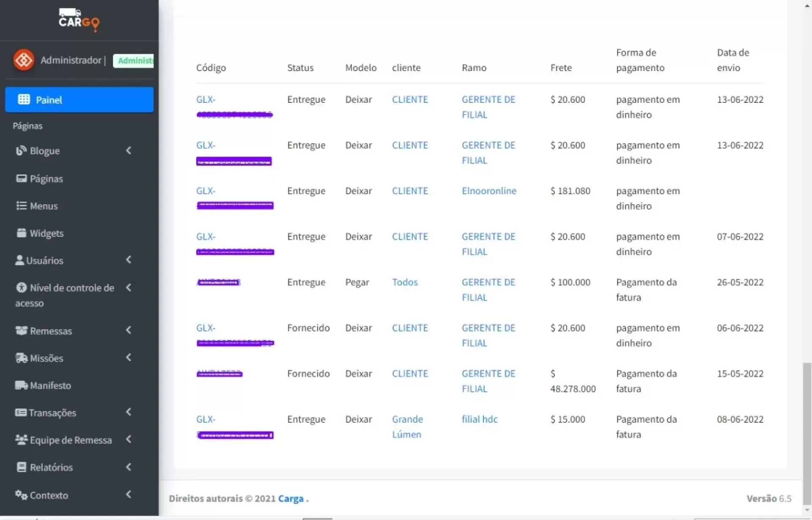Click the orange Administrador avatar icon
Viewport: 812px width, 520px height.
click(24, 60)
